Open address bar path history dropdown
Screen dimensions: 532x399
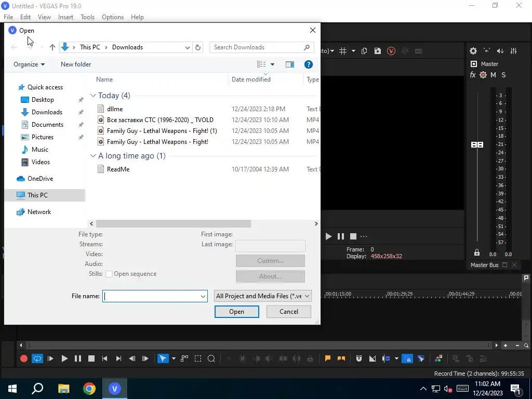coord(187,47)
